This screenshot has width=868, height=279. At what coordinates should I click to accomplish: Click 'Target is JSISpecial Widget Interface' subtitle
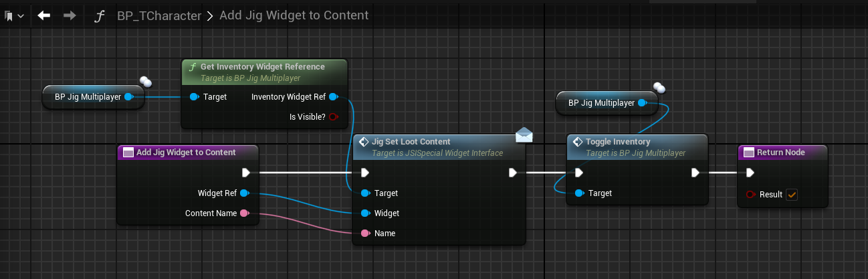tap(437, 153)
